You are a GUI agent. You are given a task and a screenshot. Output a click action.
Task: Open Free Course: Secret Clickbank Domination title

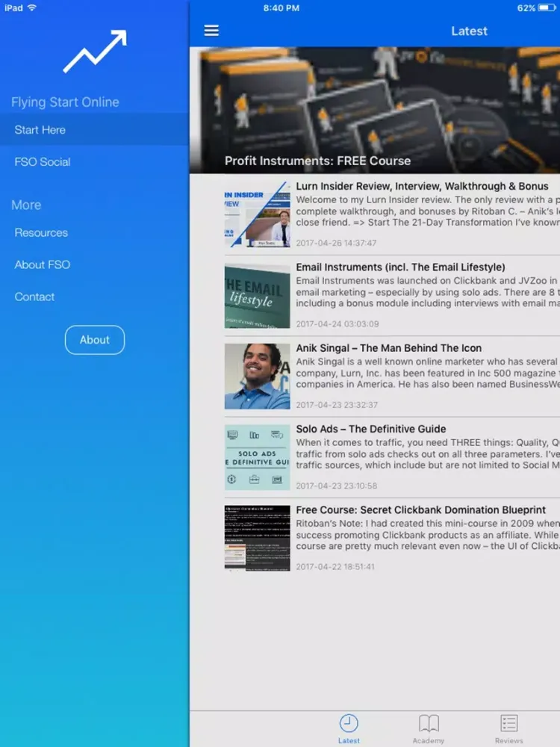(x=420, y=510)
